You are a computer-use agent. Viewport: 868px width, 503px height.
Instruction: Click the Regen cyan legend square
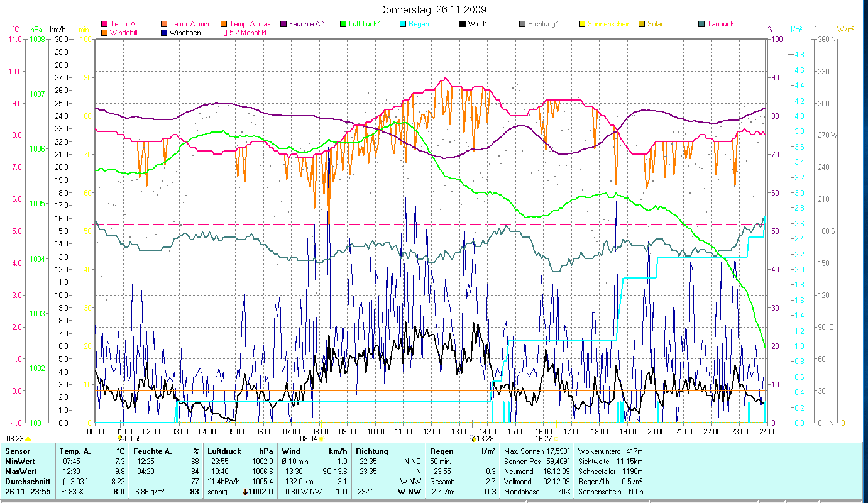[x=402, y=24]
